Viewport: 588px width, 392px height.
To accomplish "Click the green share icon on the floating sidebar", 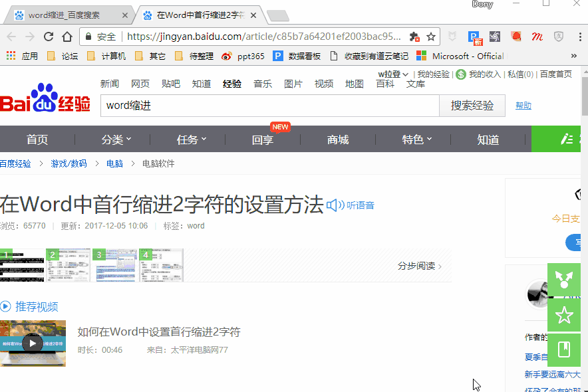I will pos(564,280).
